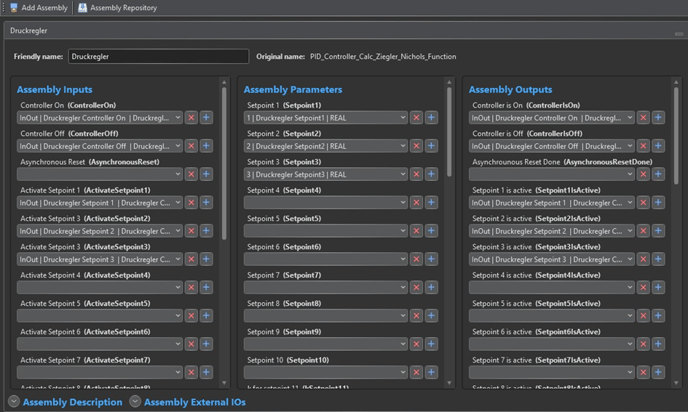The height and width of the screenshot is (412, 688).
Task: Clear the ActivateSetpoint4 input binding
Action: point(191,287)
